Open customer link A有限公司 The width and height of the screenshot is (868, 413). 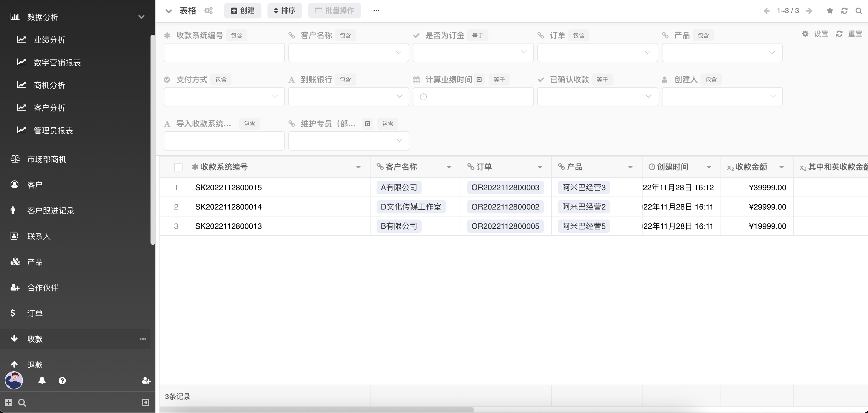[x=399, y=187]
